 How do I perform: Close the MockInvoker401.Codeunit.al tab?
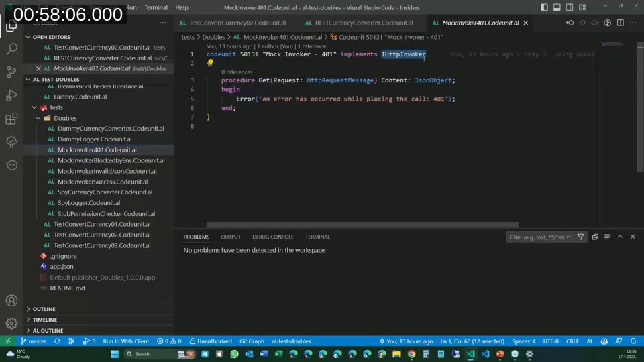pyautogui.click(x=526, y=23)
